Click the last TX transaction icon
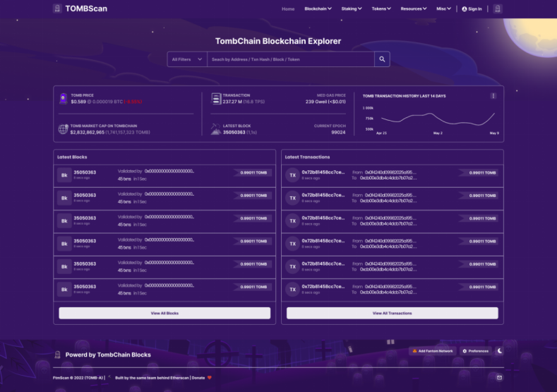Viewport: 557px width, 392px height. (x=293, y=290)
